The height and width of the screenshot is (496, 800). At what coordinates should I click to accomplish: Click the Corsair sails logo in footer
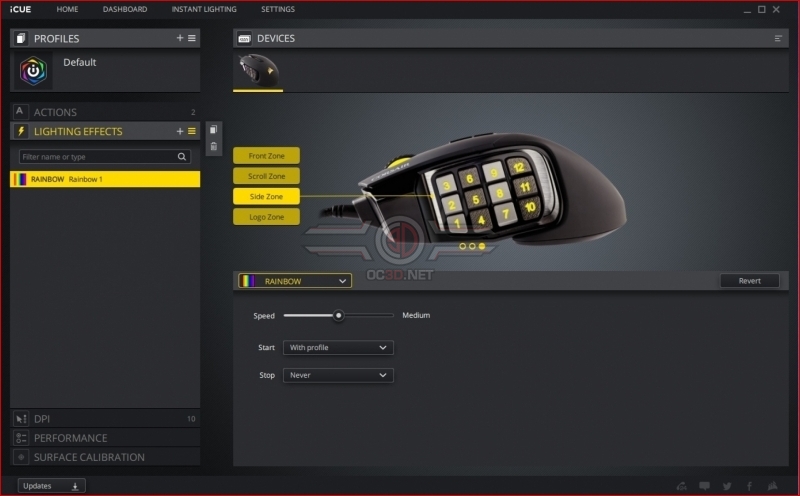[x=773, y=486]
